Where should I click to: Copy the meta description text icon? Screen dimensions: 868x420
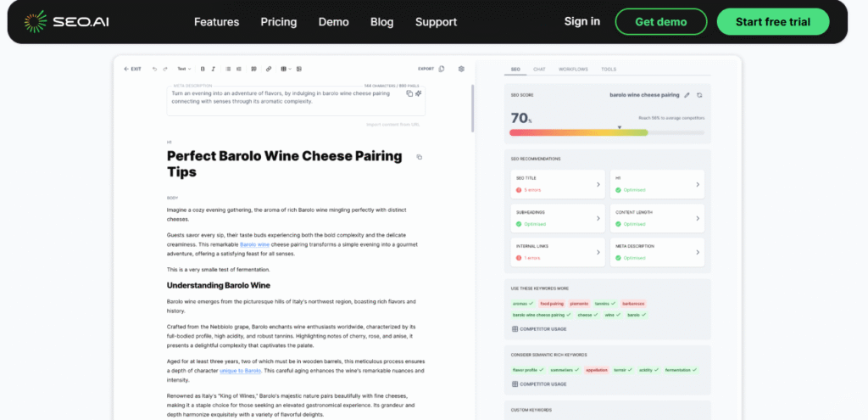(x=409, y=93)
